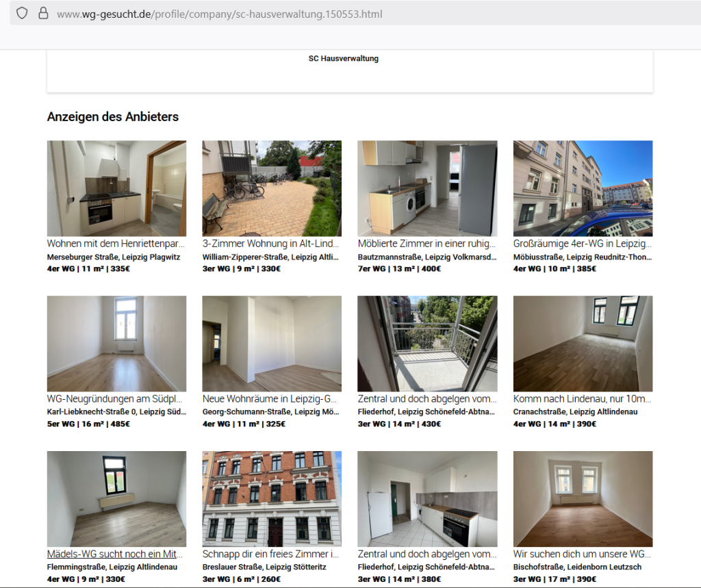Open the Georg-Schumann-Straße room thumbnail
This screenshot has width=701, height=588.
pos(272,344)
